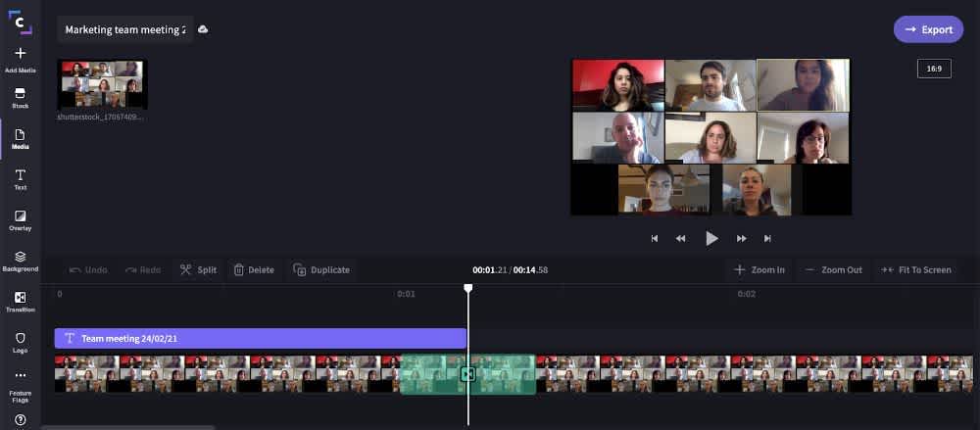Click the video preview canvas

tap(711, 137)
